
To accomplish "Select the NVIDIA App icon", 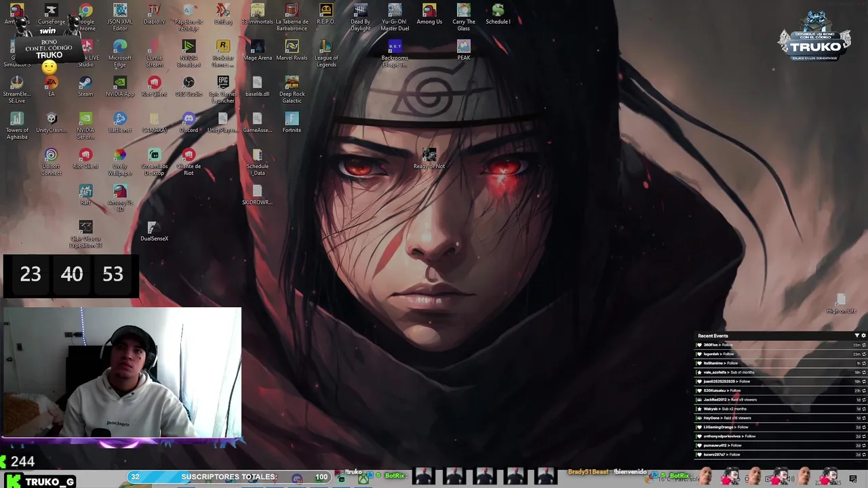I will point(120,86).
